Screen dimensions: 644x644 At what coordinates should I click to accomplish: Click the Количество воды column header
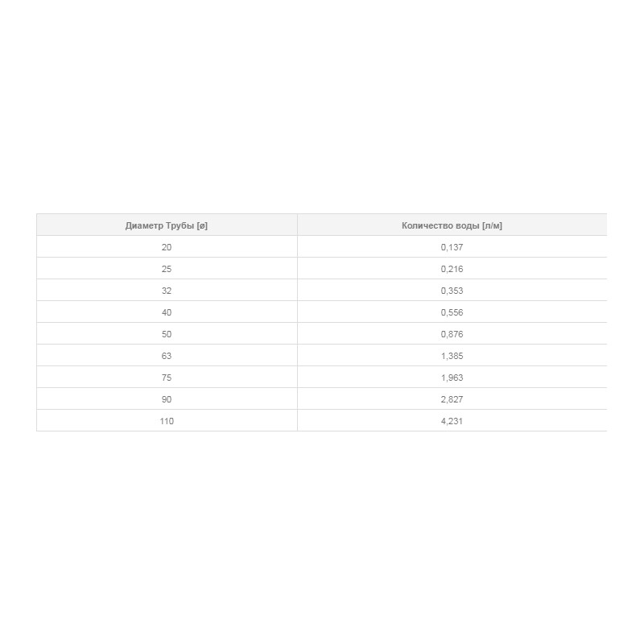452,225
